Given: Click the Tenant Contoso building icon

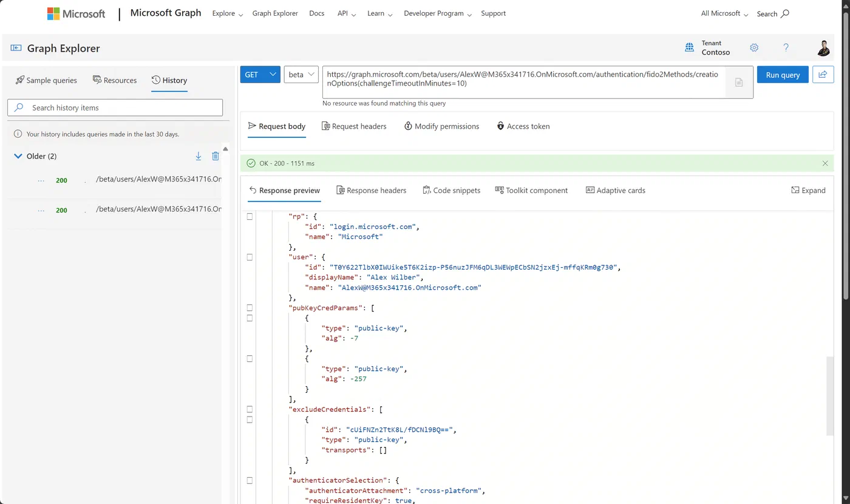Looking at the screenshot, I should (x=689, y=47).
